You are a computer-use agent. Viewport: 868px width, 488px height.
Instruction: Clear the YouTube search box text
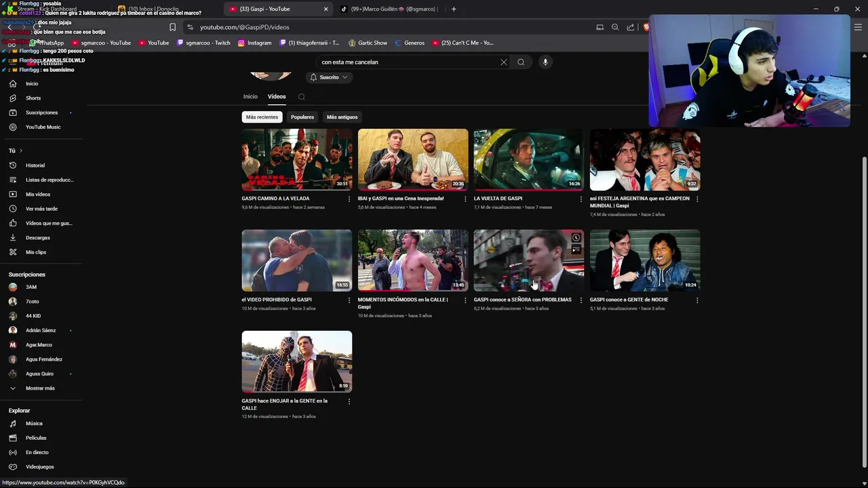tap(503, 62)
